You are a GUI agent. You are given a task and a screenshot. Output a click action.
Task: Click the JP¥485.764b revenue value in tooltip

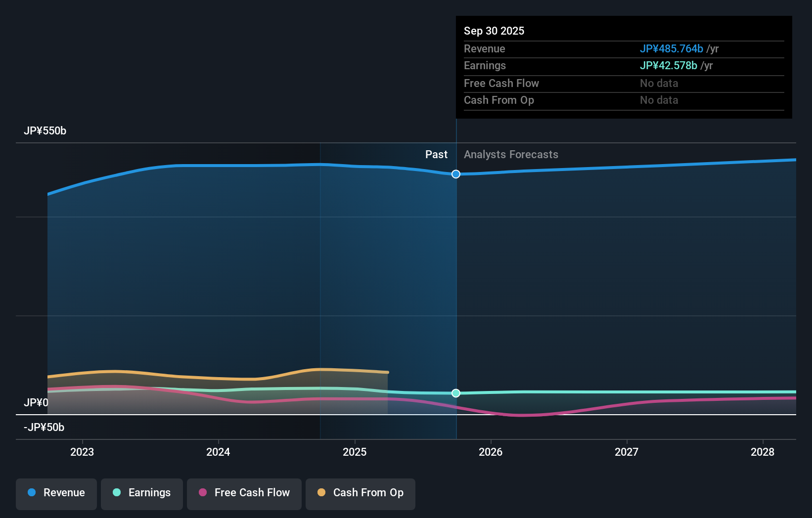tap(672, 48)
